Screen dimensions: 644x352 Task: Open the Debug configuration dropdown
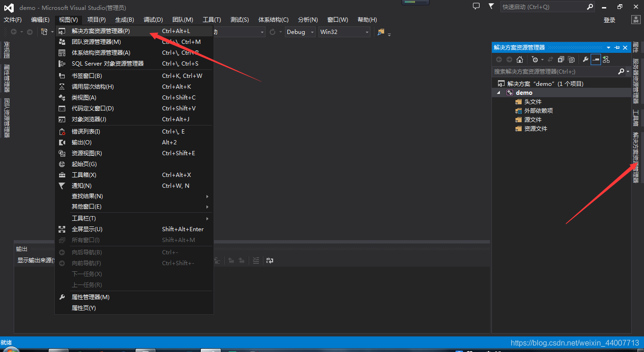(x=301, y=32)
